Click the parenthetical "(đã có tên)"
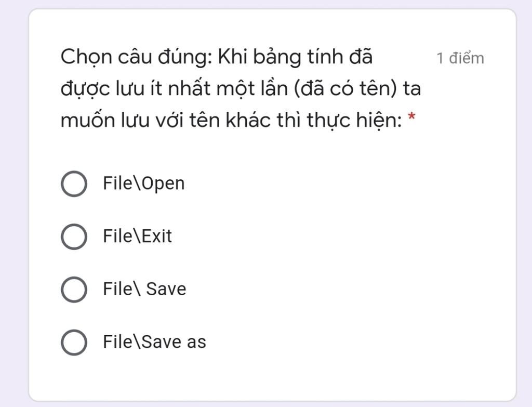Viewport: 532px width, 407px height. click(x=345, y=89)
